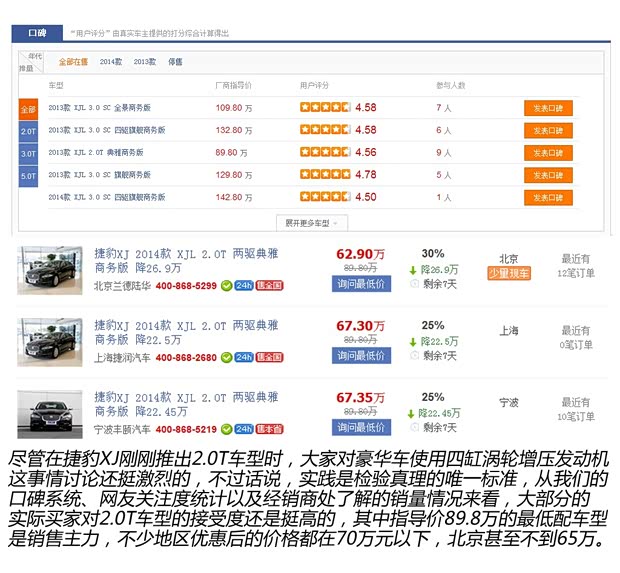Viewport: 620px width, 573px height.
Task: Click 发表口碑 for 2014款 142.80万 row
Action: (x=548, y=197)
